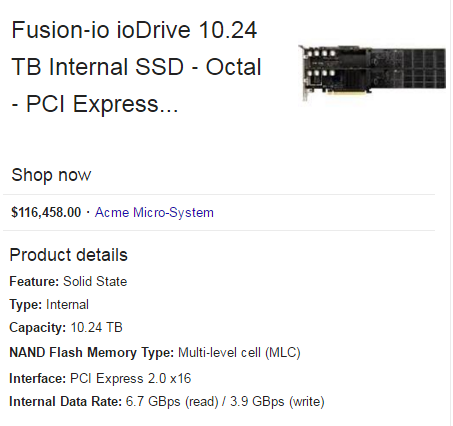
Task: Click the Type: Internal line
Action: pyautogui.click(x=49, y=305)
